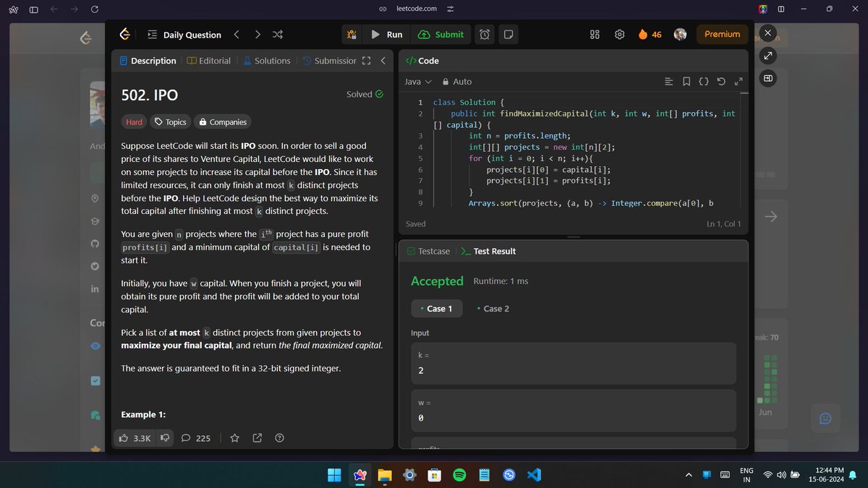
Task: Expand the Topics tag
Action: 171,122
